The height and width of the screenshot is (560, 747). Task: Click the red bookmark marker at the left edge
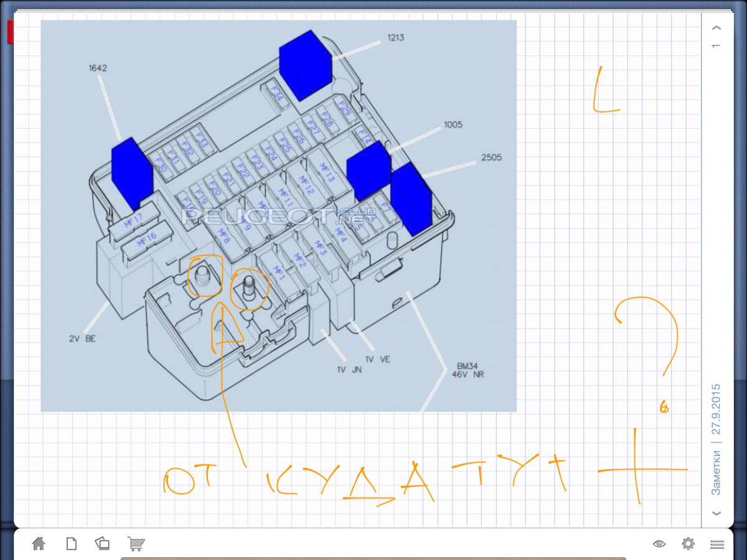tap(10, 31)
